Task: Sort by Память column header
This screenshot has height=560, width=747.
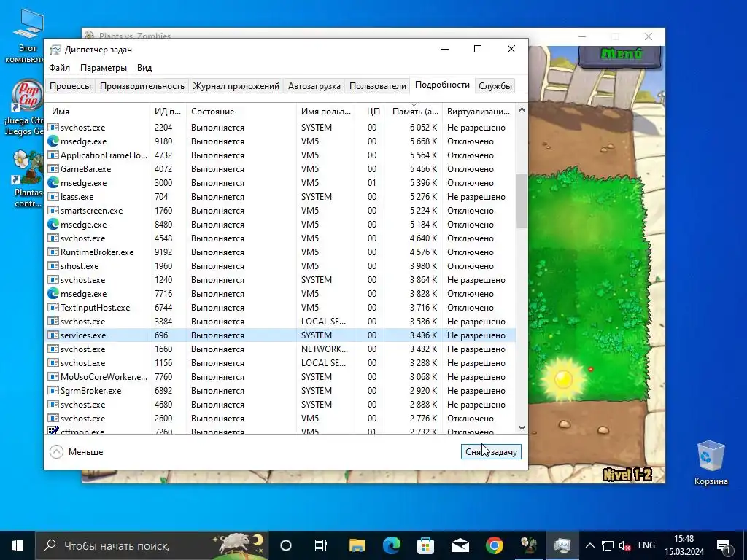Action: [x=414, y=112]
